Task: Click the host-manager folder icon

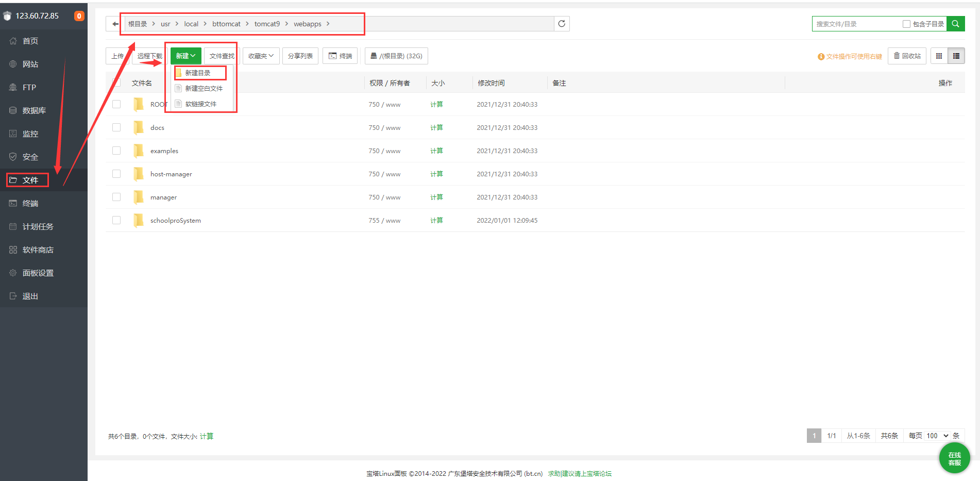Action: click(x=138, y=174)
